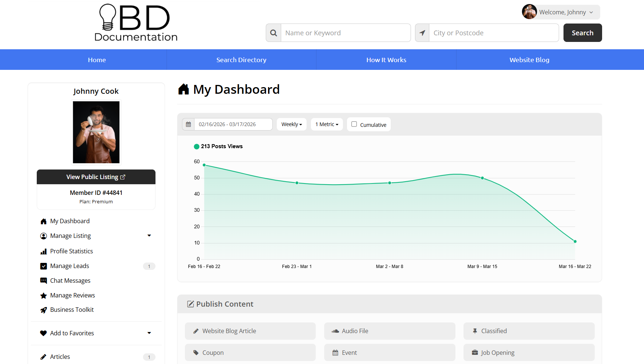Click the rocket icon for Business Toolkit
The width and height of the screenshot is (644, 364).
[43, 310]
